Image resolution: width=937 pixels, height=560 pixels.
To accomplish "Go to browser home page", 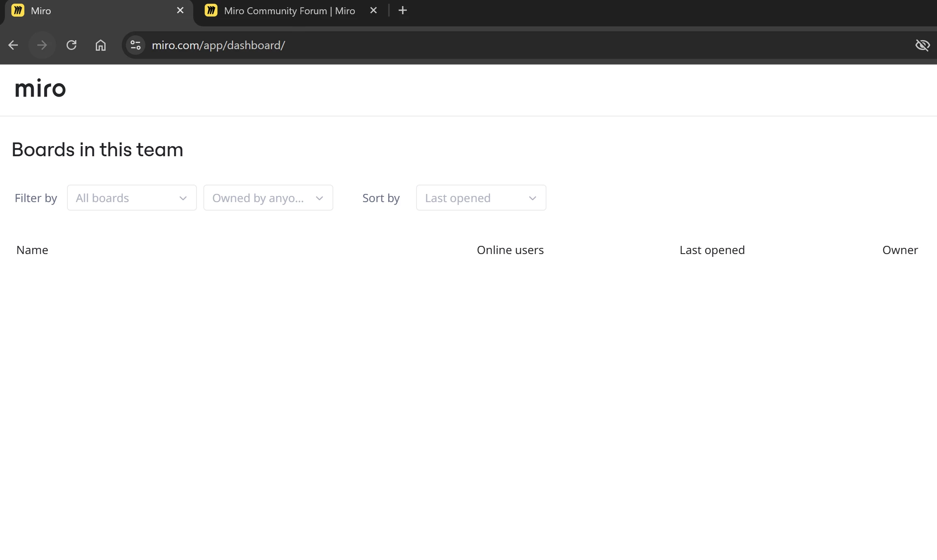I will pos(101,45).
